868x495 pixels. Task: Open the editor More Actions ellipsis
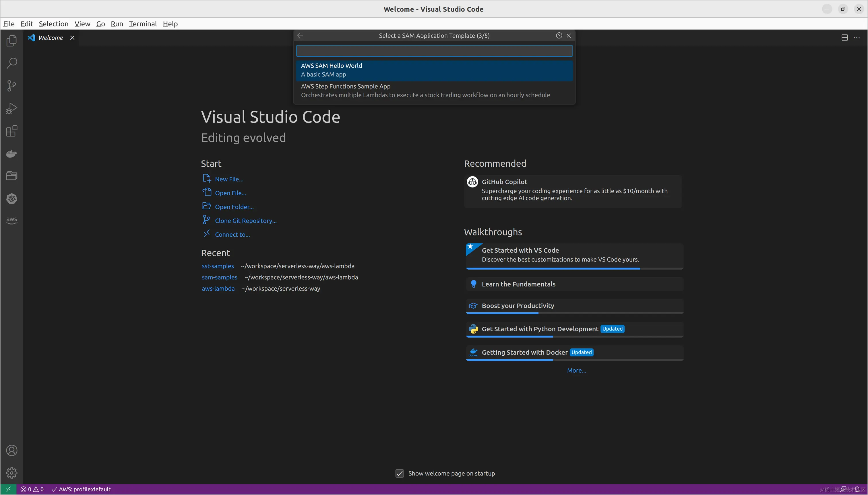point(857,38)
